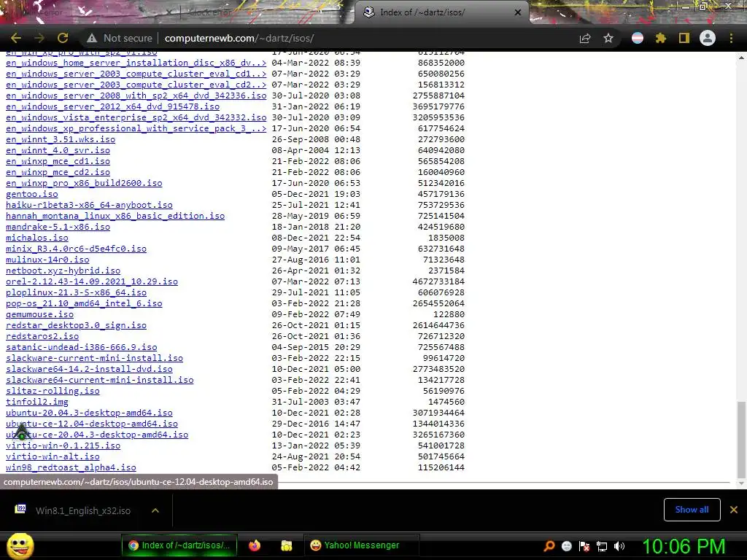Download slackware64-14.2-install-dvd.iso
This screenshot has height=560, width=747.
[89, 370]
